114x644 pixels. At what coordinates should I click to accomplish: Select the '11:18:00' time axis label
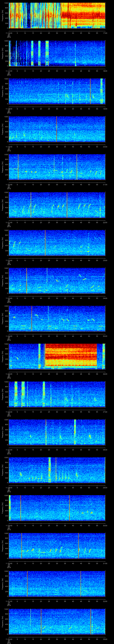9,109
